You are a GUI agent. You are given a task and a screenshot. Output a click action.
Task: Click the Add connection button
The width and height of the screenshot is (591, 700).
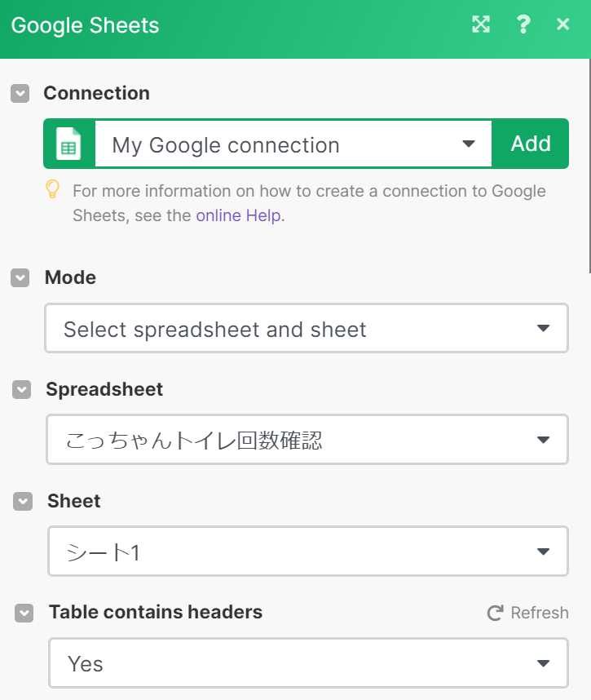[x=531, y=144]
